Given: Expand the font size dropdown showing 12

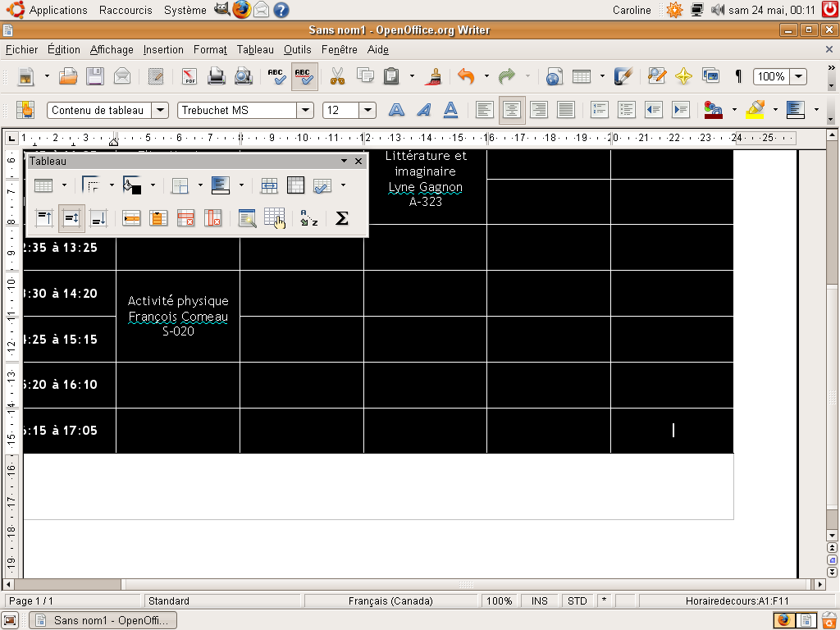Looking at the screenshot, I should 367,110.
